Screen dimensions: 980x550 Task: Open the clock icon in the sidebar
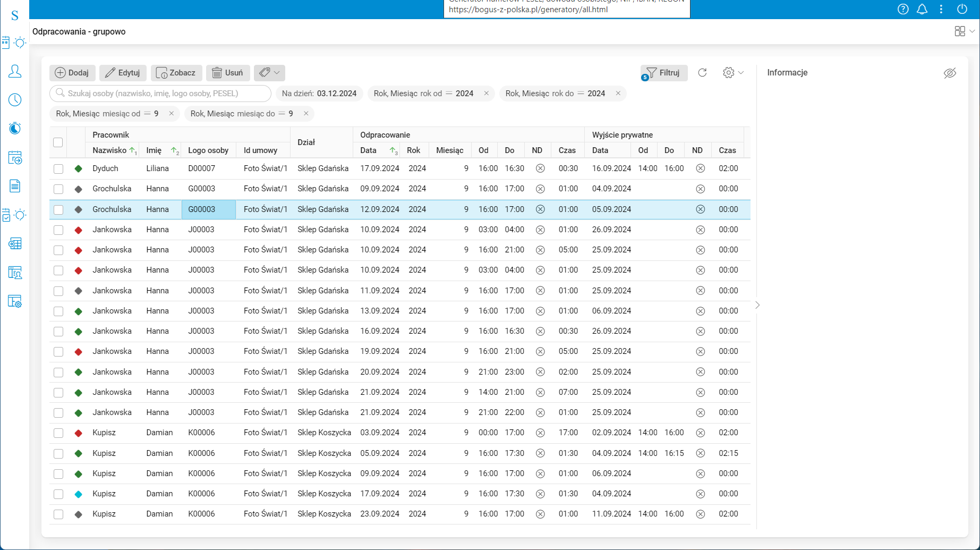pos(15,100)
